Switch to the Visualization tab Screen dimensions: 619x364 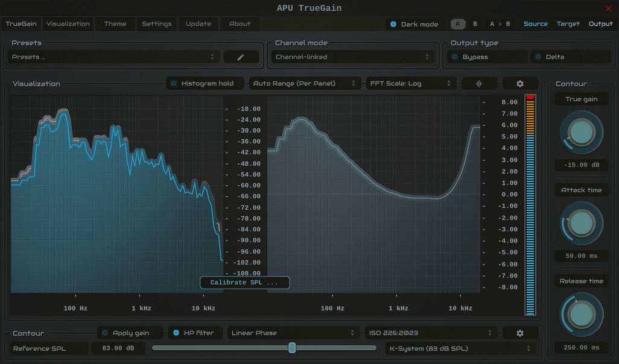coord(68,24)
